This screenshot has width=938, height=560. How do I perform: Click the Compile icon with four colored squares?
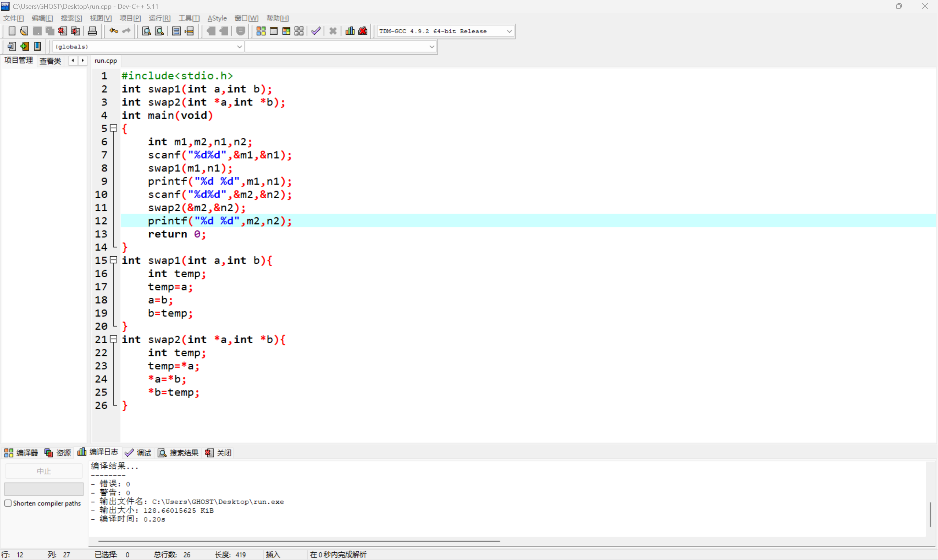(261, 31)
